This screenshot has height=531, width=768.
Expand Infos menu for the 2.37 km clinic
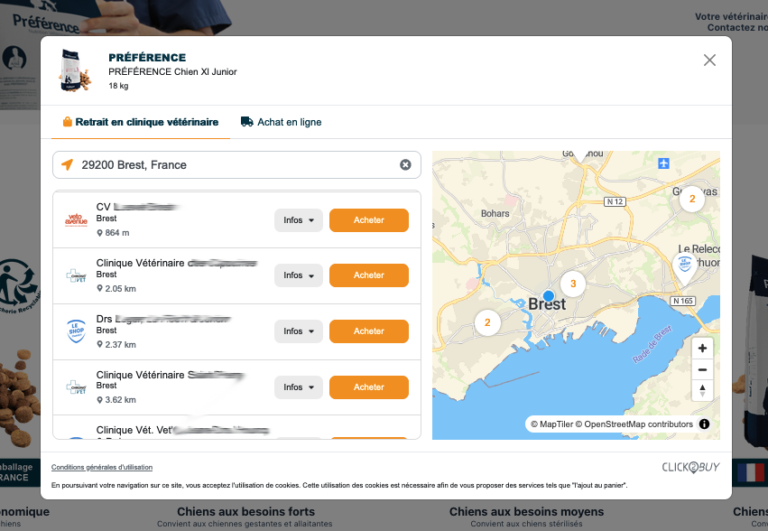(x=298, y=331)
